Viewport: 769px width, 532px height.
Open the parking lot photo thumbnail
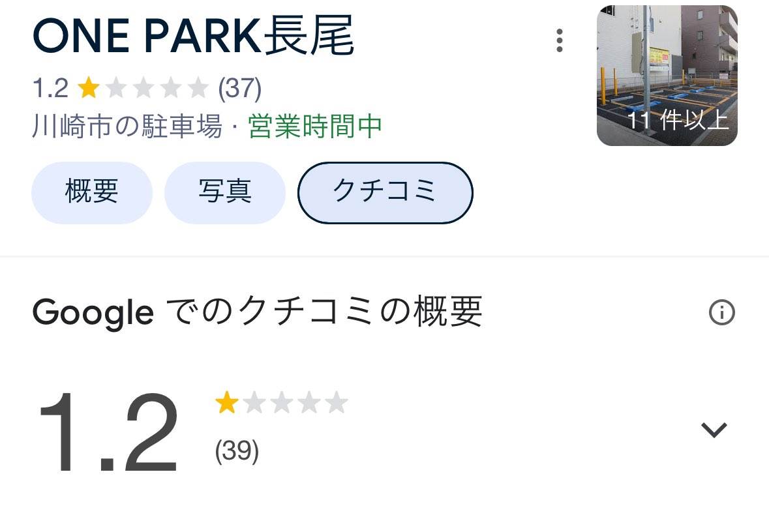667,76
